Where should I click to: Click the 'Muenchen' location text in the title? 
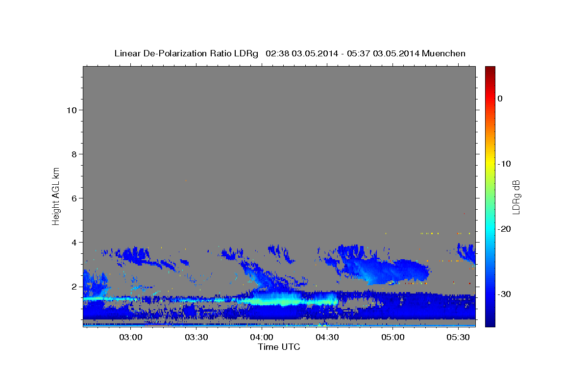[x=444, y=53]
